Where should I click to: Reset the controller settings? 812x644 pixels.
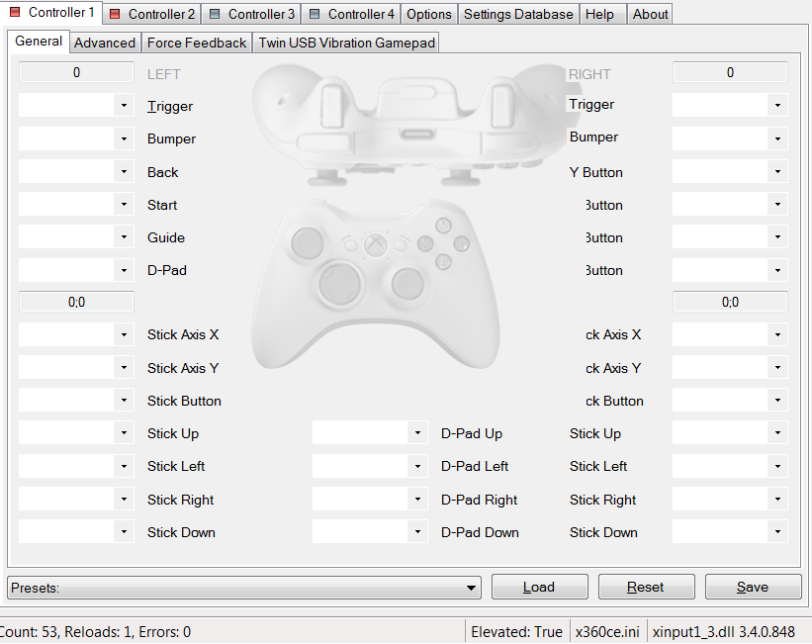[x=646, y=587]
